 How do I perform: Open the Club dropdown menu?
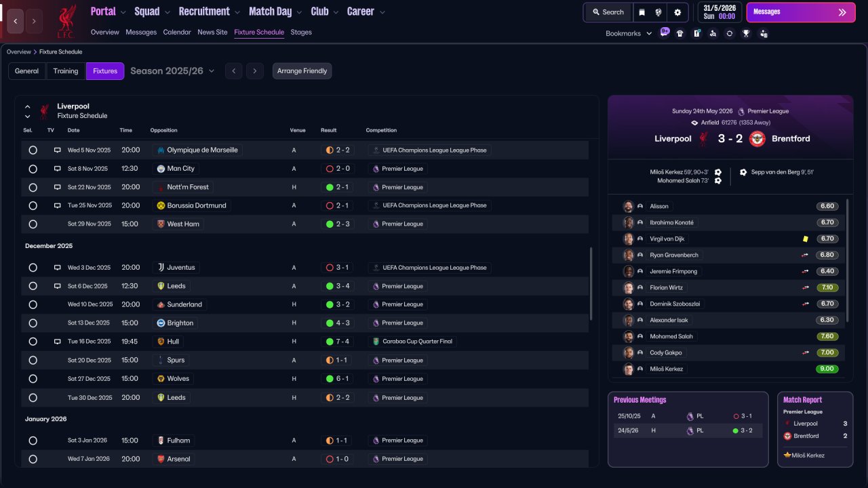click(x=324, y=12)
